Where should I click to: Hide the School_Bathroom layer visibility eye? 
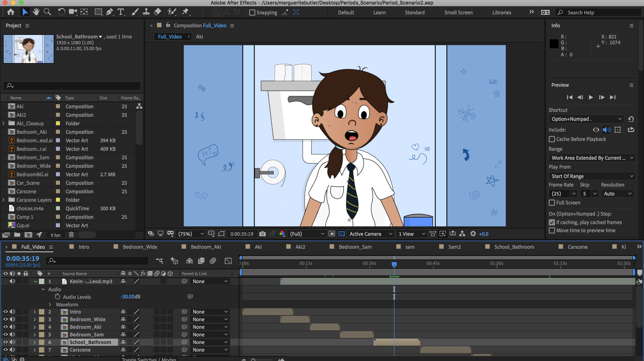6,342
